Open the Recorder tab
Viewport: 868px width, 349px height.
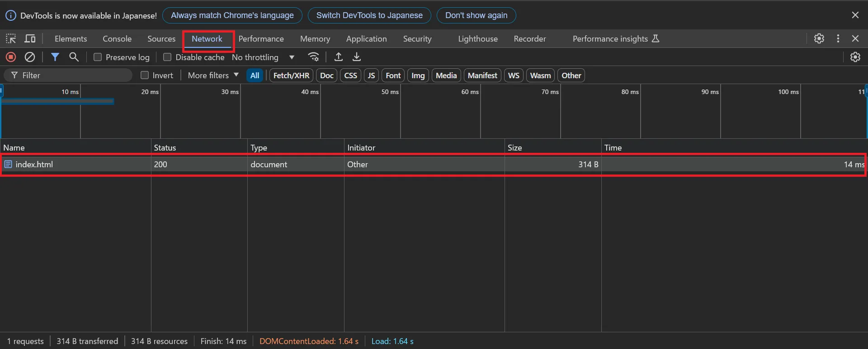(530, 39)
